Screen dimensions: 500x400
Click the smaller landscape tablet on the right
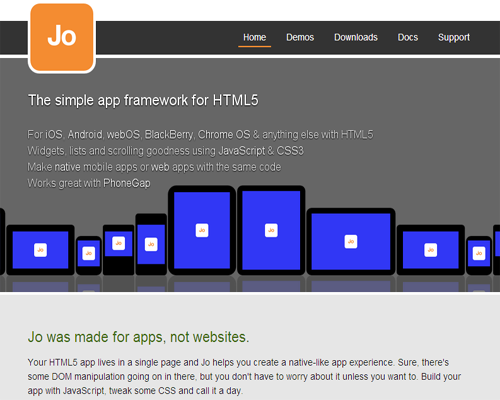[431, 250]
